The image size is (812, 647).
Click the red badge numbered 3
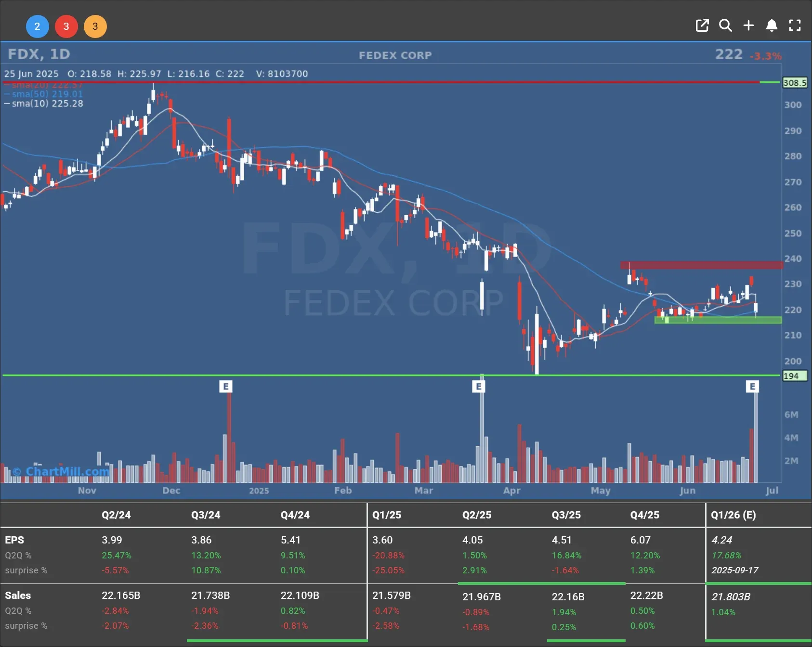click(66, 26)
